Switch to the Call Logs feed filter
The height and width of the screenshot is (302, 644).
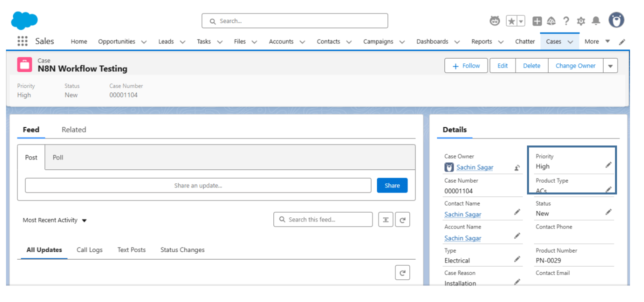pos(89,249)
